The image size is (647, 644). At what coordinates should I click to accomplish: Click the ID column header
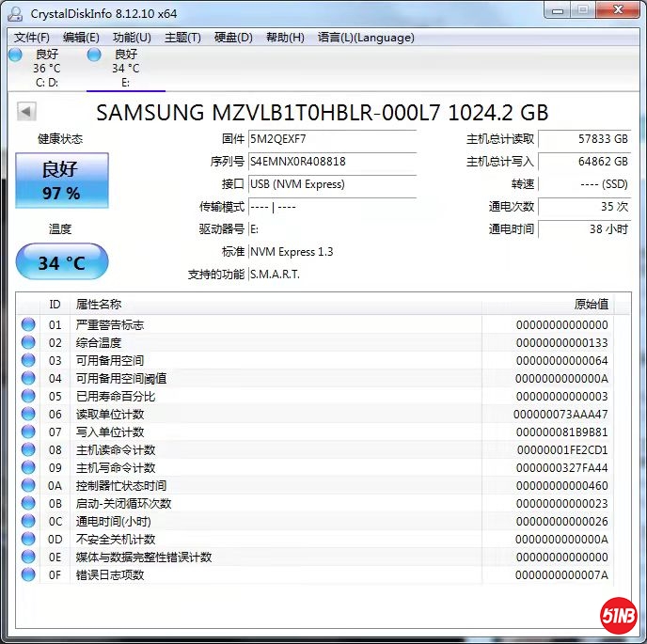click(55, 305)
